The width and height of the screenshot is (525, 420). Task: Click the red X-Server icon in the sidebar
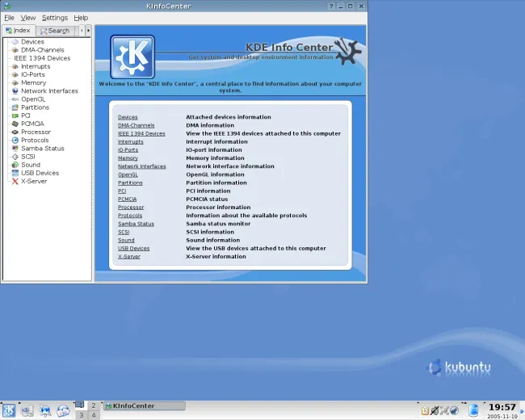coord(15,181)
